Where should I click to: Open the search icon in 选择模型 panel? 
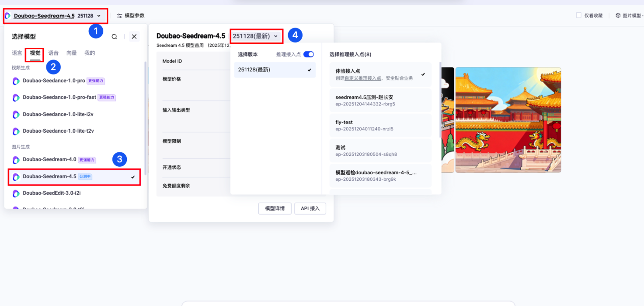pyautogui.click(x=114, y=37)
